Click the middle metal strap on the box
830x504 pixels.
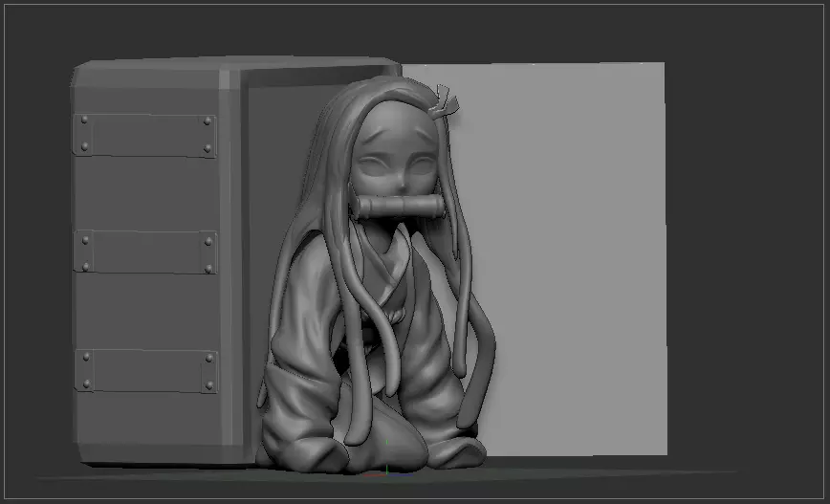[x=145, y=252]
